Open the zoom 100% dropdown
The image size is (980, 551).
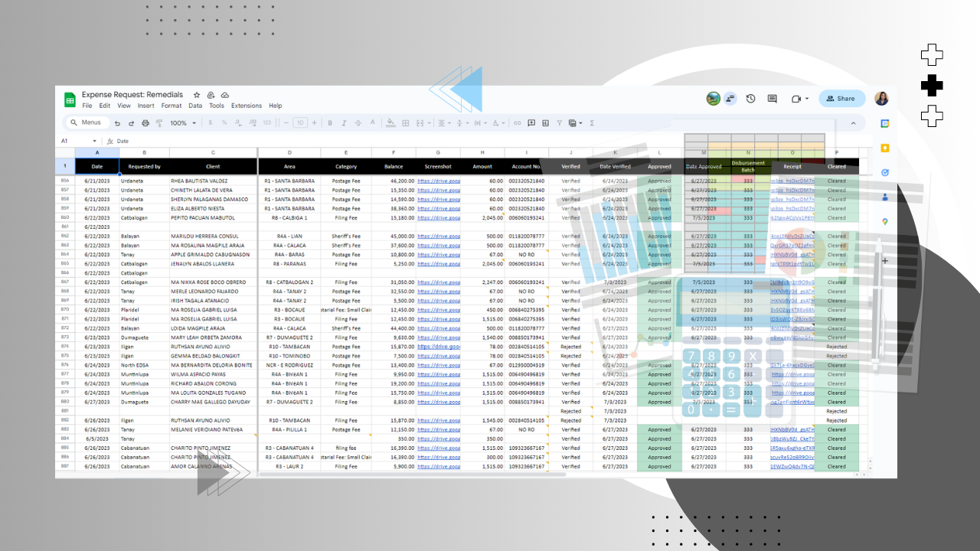click(x=183, y=122)
